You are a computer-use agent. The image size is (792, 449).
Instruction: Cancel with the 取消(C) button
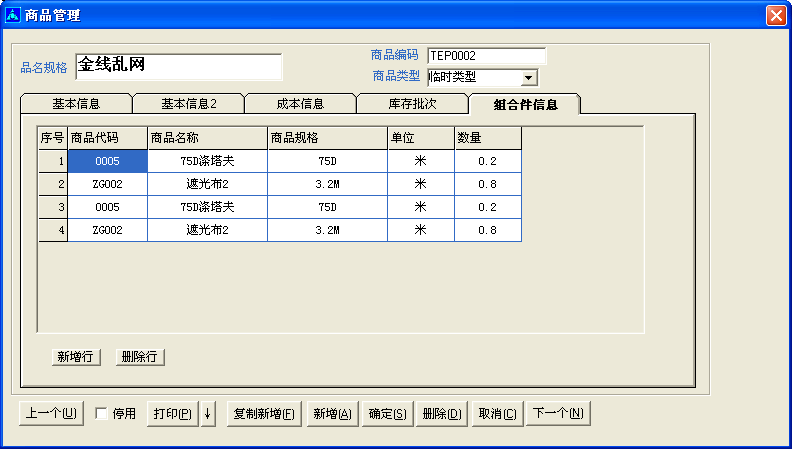point(498,414)
